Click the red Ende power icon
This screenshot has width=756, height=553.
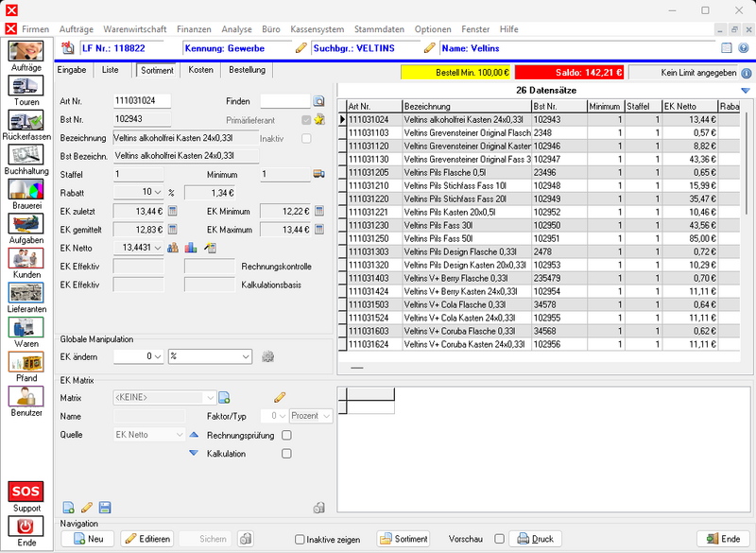pyautogui.click(x=26, y=526)
